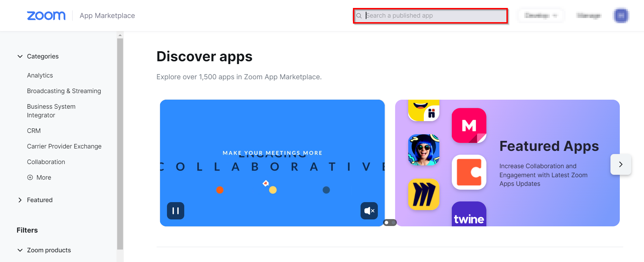Select the Analytics category

[x=40, y=75]
